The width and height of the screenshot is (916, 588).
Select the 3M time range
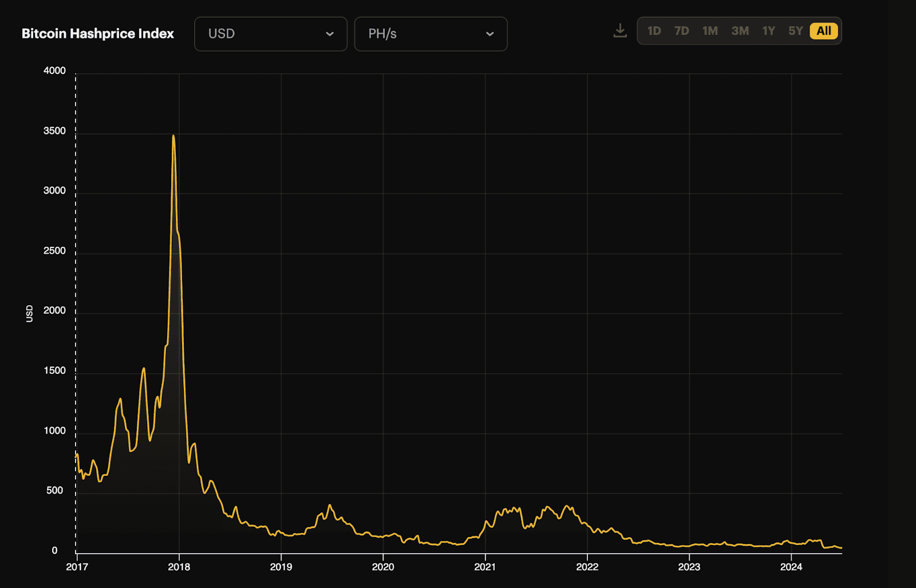click(740, 31)
